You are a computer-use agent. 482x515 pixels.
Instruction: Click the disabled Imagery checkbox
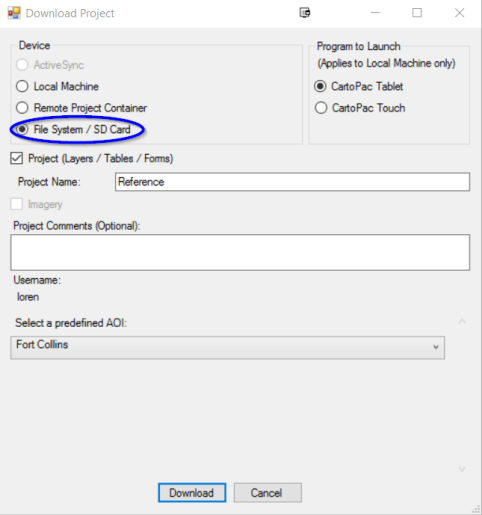tap(17, 204)
